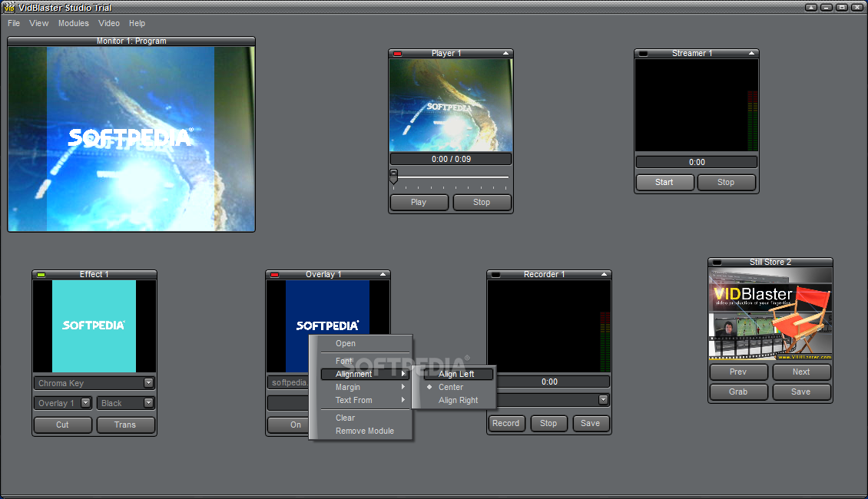Viewport: 868px width, 499px height.
Task: Open the View menu
Action: pos(38,23)
